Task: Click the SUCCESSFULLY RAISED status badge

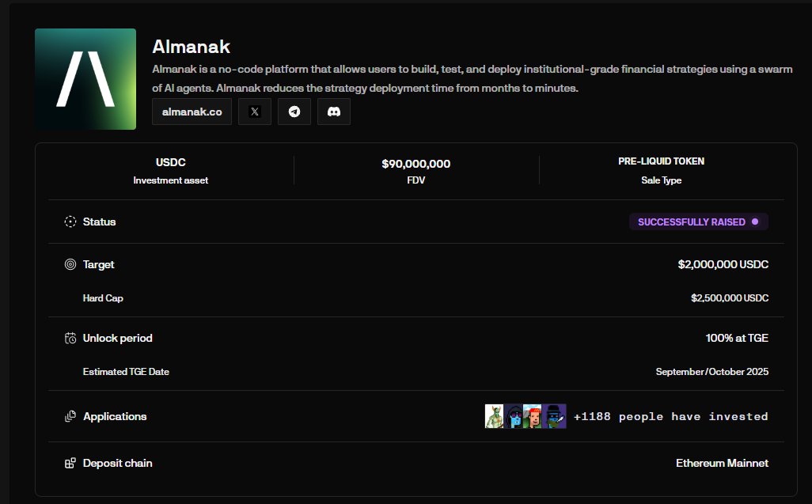Action: [x=699, y=222]
